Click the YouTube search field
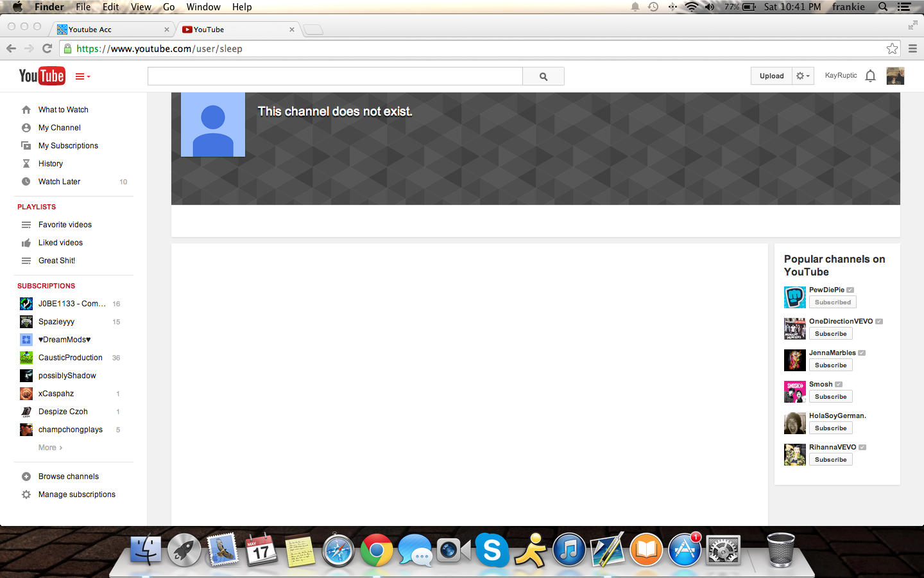 (335, 76)
